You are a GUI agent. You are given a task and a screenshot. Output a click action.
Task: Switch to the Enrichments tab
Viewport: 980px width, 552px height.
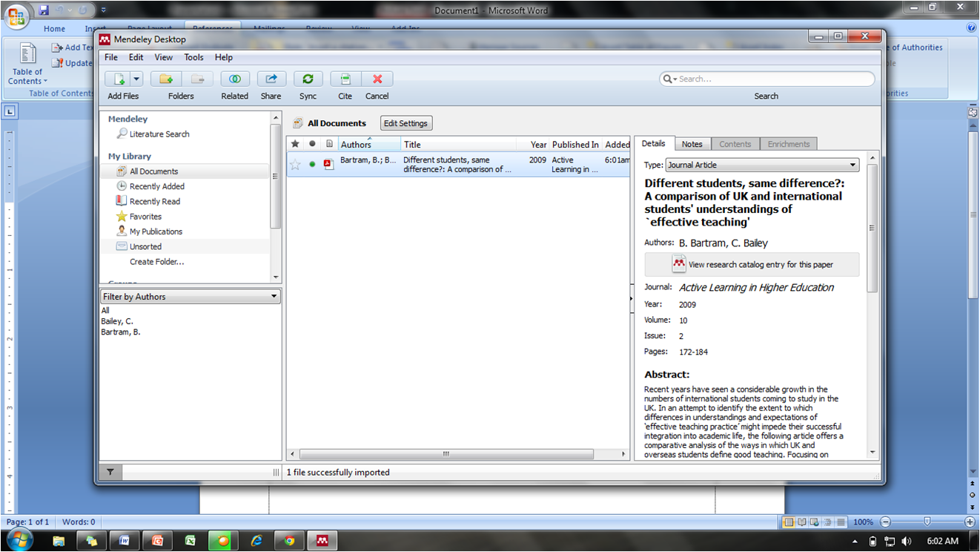point(789,144)
